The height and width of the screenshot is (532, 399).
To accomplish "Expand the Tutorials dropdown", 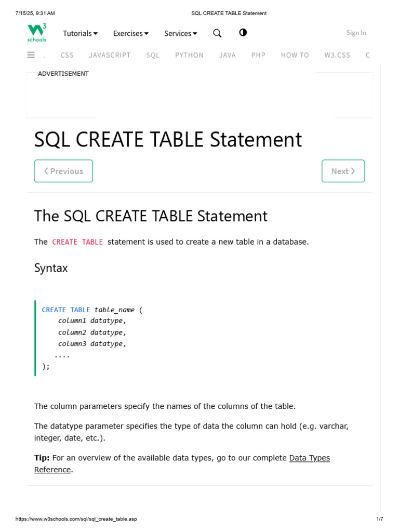I will click(x=80, y=33).
